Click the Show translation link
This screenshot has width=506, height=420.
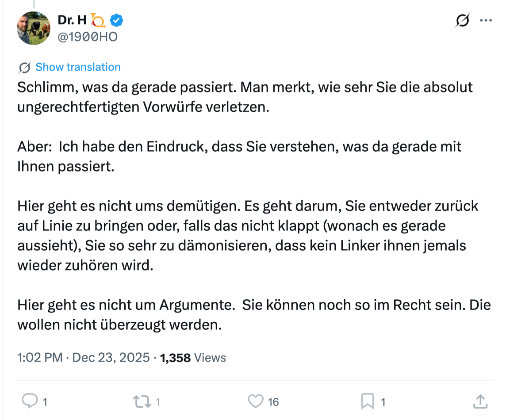click(x=78, y=67)
